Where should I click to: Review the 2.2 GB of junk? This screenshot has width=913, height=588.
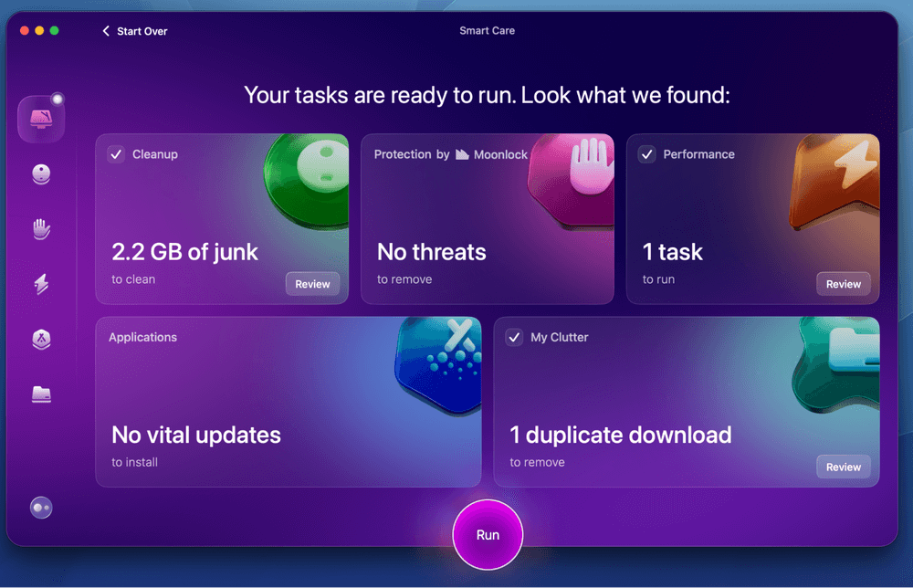click(312, 284)
